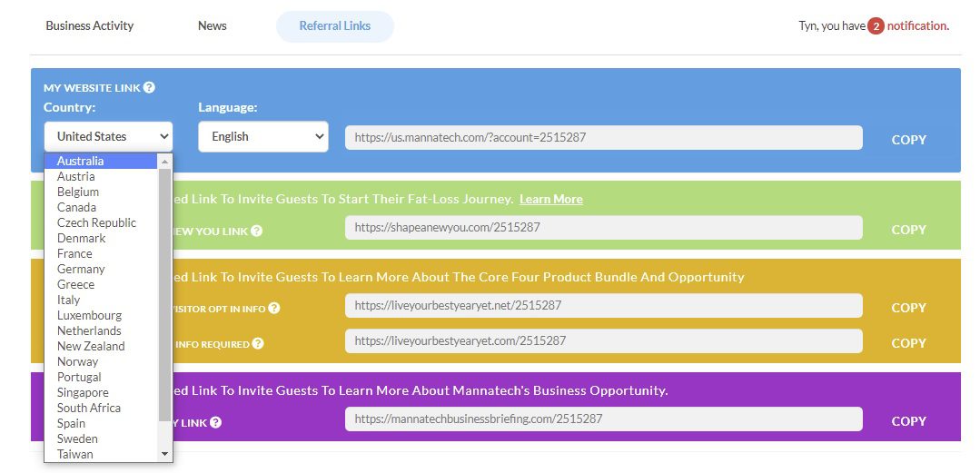Open the Referral Links tab
The width and height of the screenshot is (980, 473).
coord(335,26)
